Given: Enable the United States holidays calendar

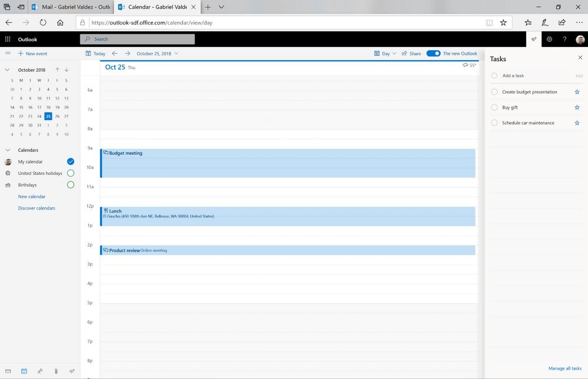Looking at the screenshot, I should click(71, 174).
